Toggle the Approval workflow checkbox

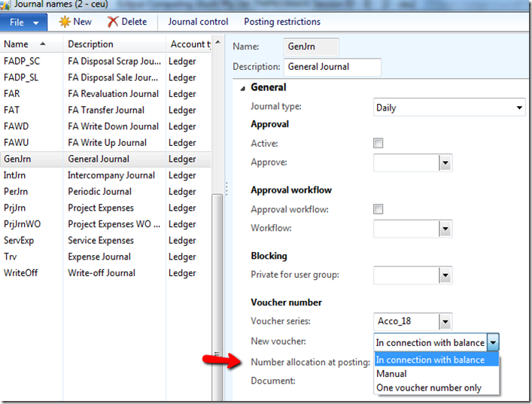[x=378, y=209]
